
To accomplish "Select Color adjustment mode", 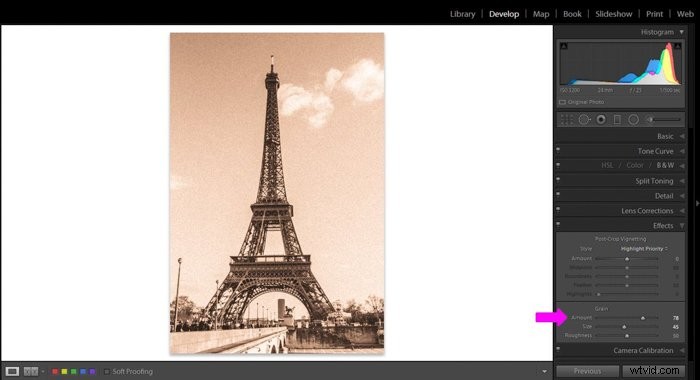I will 635,165.
